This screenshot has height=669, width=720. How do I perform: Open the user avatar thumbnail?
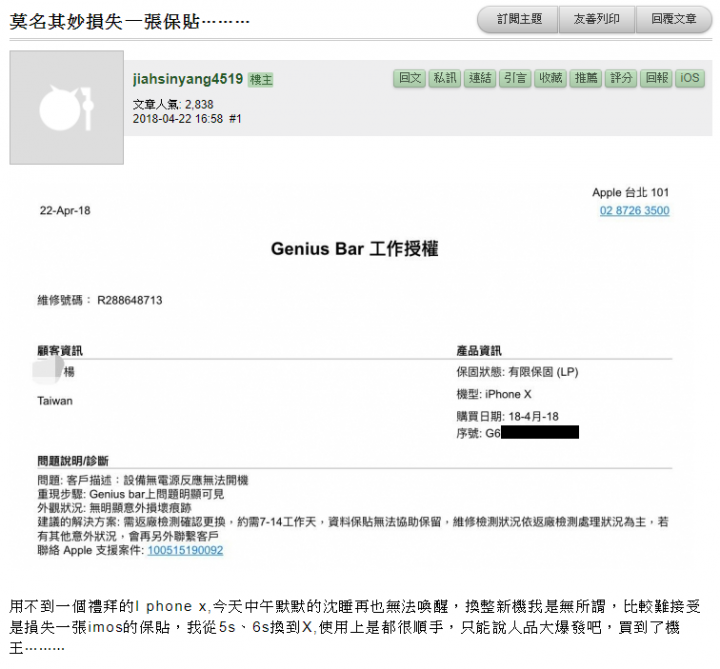pyautogui.click(x=67, y=107)
